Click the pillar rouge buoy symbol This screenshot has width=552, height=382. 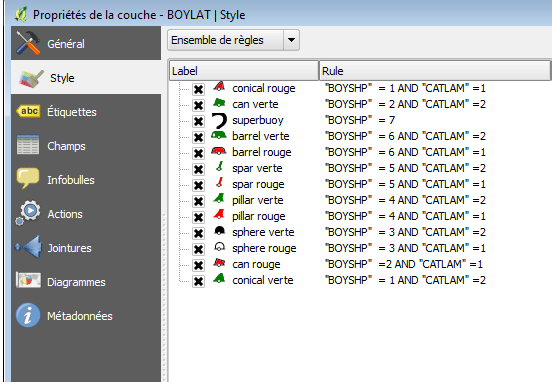click(219, 214)
